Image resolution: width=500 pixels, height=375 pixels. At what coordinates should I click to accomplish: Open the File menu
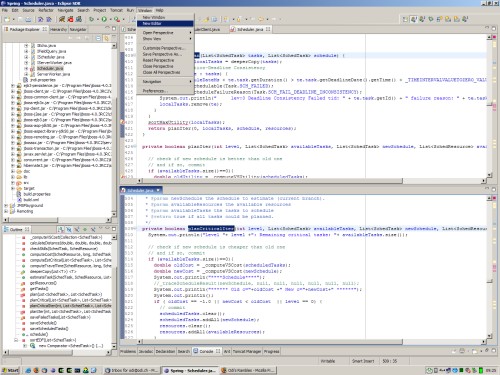[x=5, y=10]
